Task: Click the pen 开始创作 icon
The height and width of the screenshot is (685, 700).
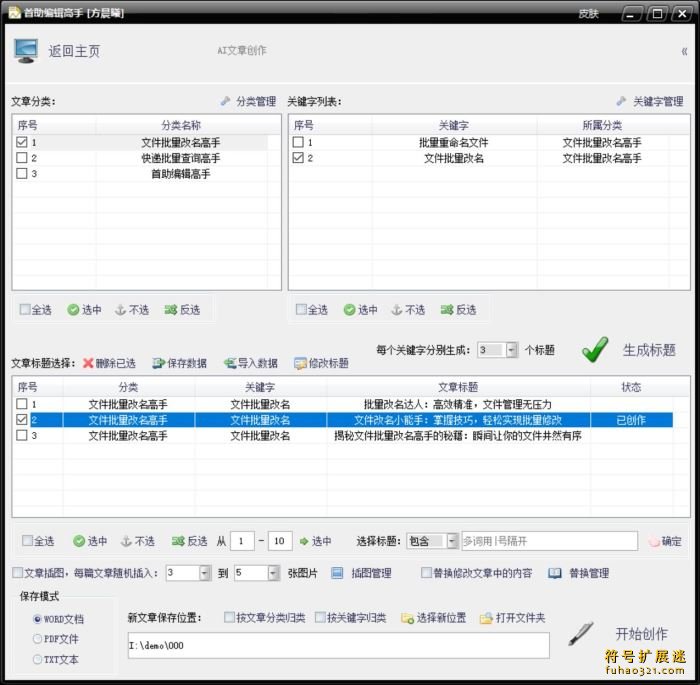Action: tap(581, 633)
